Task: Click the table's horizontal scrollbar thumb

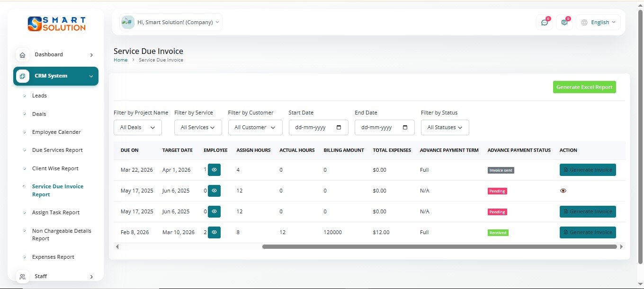Action: tap(439, 246)
